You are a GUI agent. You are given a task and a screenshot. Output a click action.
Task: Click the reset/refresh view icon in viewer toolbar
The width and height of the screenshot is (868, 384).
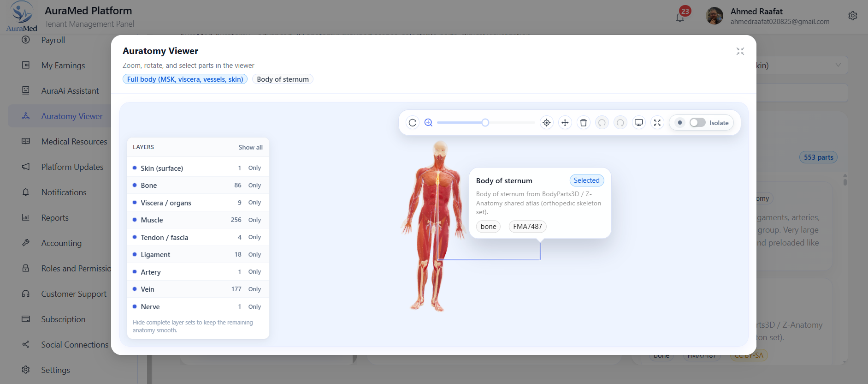[413, 123]
